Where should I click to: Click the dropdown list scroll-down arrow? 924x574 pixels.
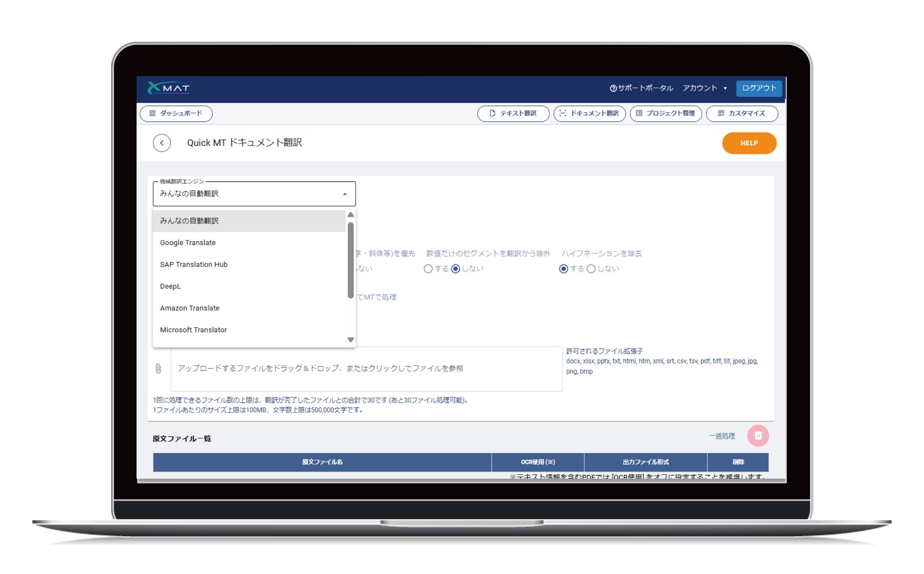tap(350, 340)
